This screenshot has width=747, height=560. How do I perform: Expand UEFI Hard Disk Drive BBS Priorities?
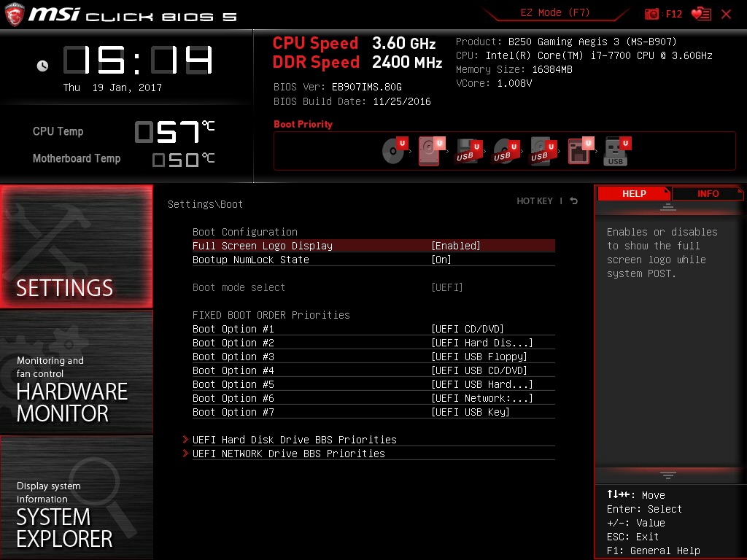(295, 440)
